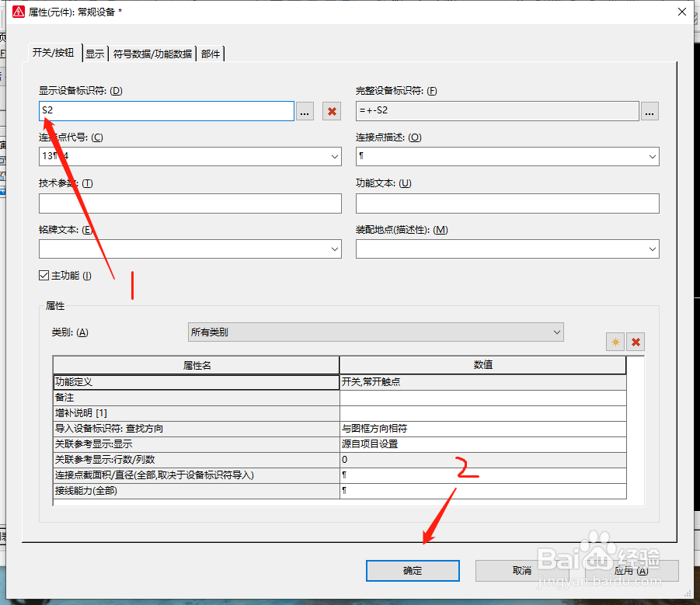Click the value cell 源自项目设置
The height and width of the screenshot is (605, 700).
pyautogui.click(x=483, y=444)
